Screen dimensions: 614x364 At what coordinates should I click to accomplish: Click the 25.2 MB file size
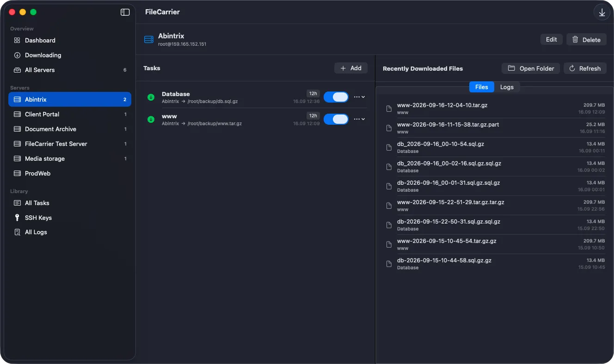click(596, 125)
